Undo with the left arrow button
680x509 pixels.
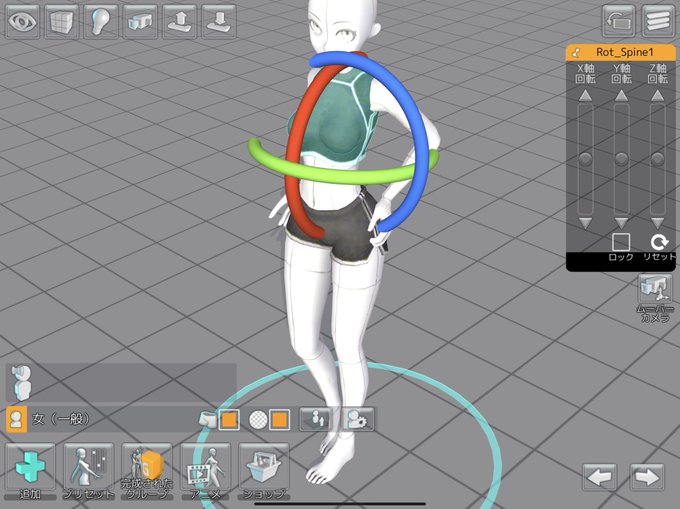click(x=599, y=477)
